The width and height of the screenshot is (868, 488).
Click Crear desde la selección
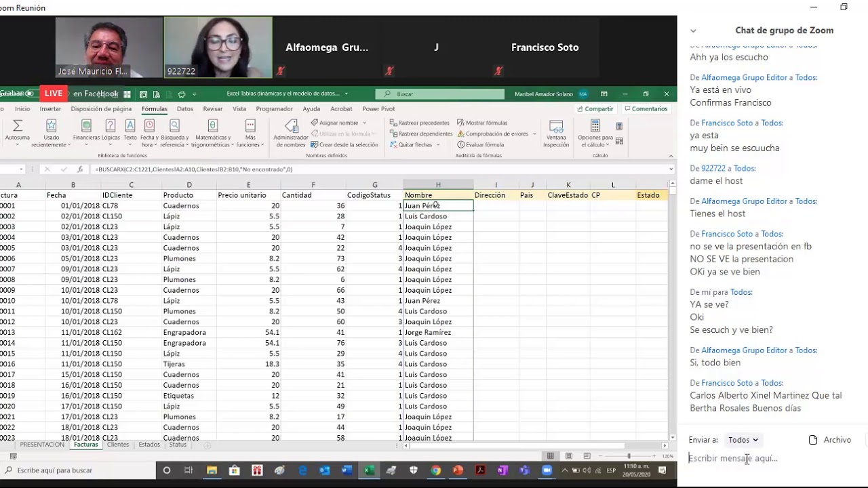coord(344,144)
